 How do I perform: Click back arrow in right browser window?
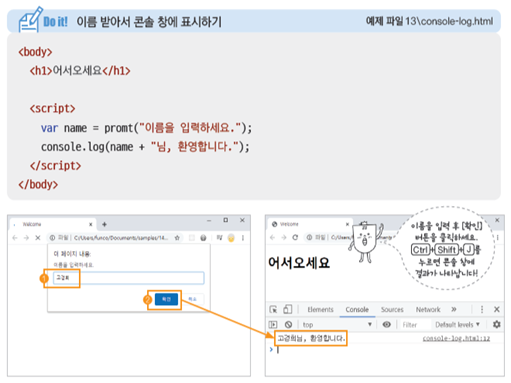click(x=273, y=237)
